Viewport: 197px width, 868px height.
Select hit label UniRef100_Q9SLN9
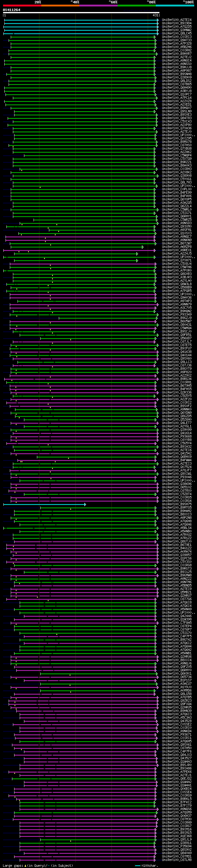(x=177, y=111)
